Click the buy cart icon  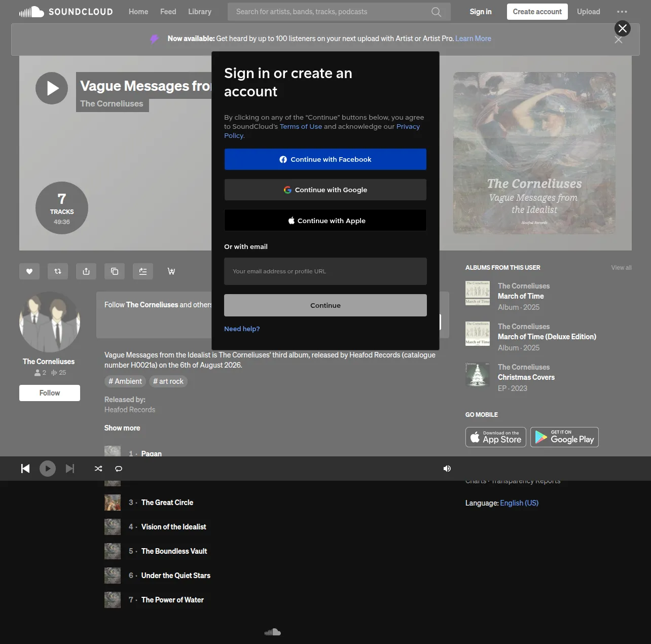click(x=171, y=271)
